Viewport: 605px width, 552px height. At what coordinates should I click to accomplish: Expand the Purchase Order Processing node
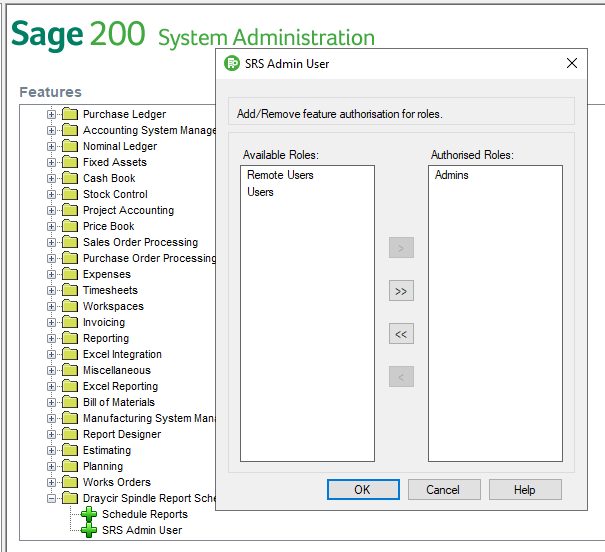click(51, 258)
